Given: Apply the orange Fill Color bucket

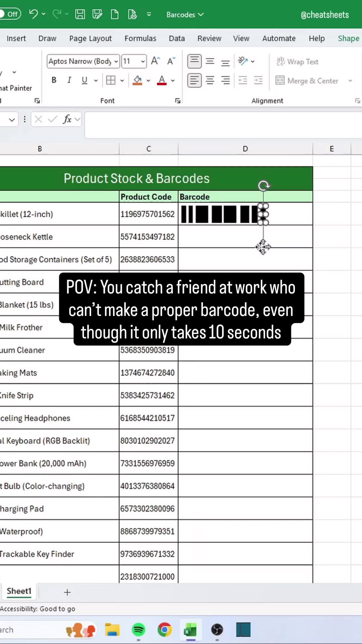Looking at the screenshot, I should tap(138, 80).
